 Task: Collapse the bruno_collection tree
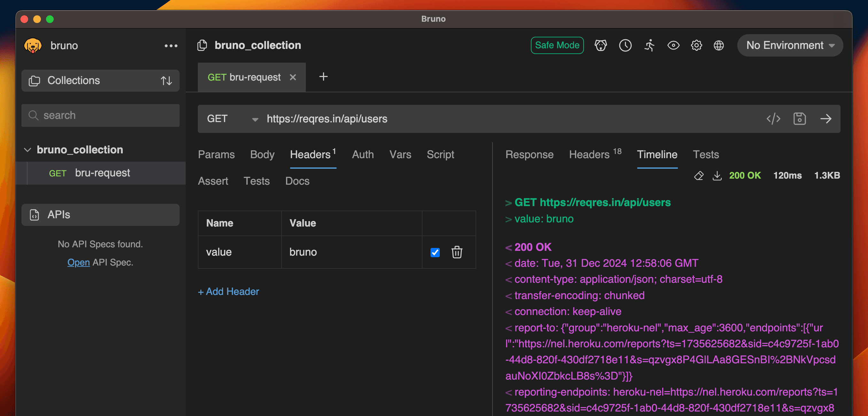27,150
